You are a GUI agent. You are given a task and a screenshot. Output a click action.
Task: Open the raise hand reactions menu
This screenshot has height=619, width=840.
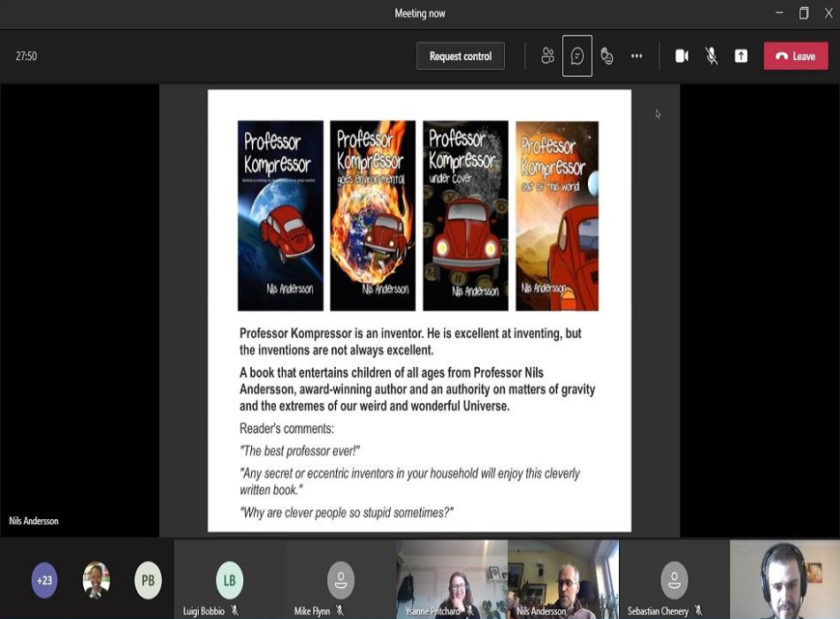click(607, 56)
